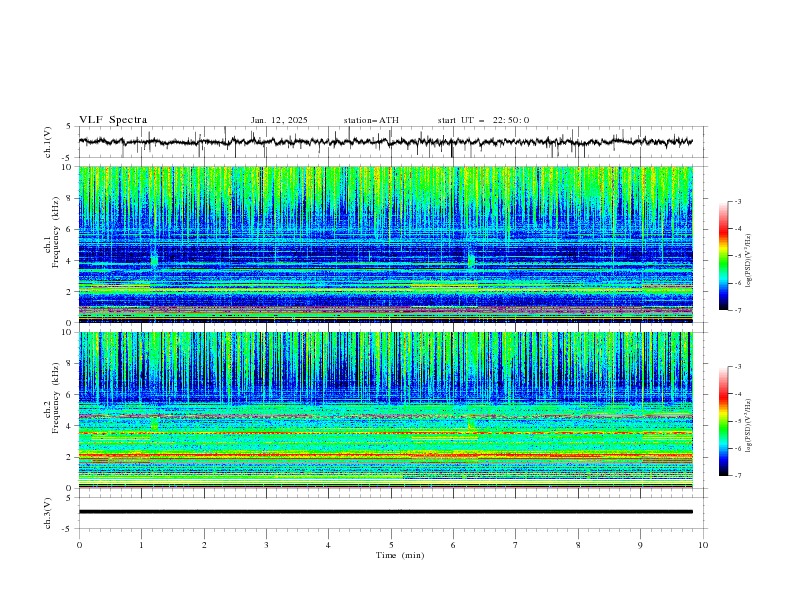The height and width of the screenshot is (612, 792).
Task: Click the "ch.3(V)" axis label
Action: 47,513
